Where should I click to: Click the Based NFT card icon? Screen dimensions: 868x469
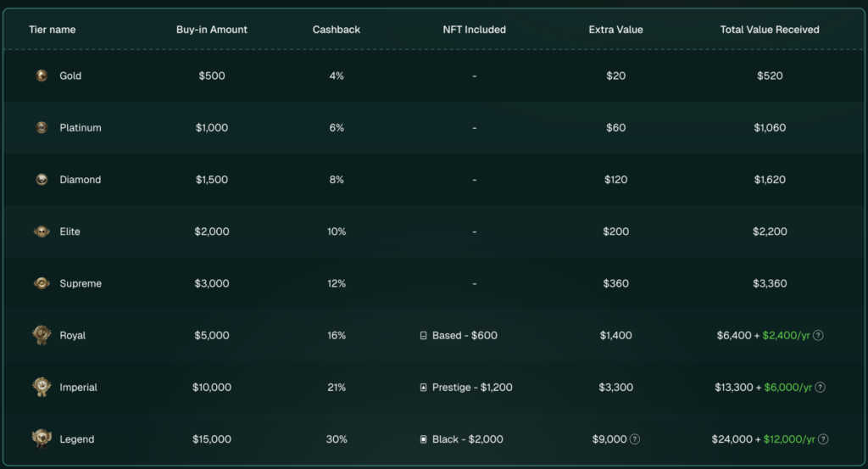tap(424, 336)
